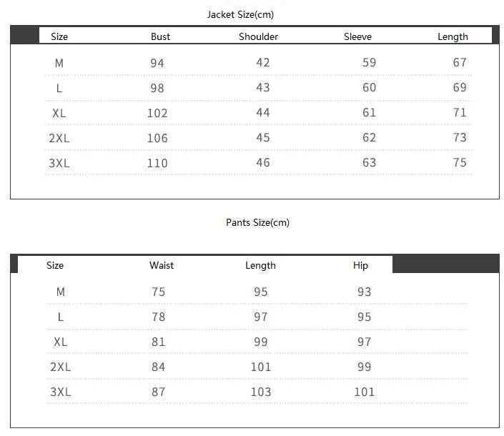The height and width of the screenshot is (436, 504).
Task: Click bust value 102 for XL
Action: 157,113
